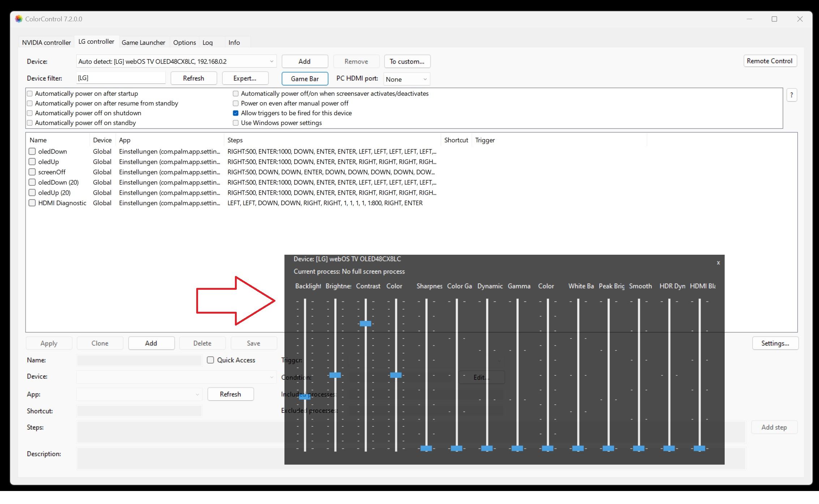The image size is (819, 504).
Task: Click the Dynamic slider handle
Action: pos(487,448)
